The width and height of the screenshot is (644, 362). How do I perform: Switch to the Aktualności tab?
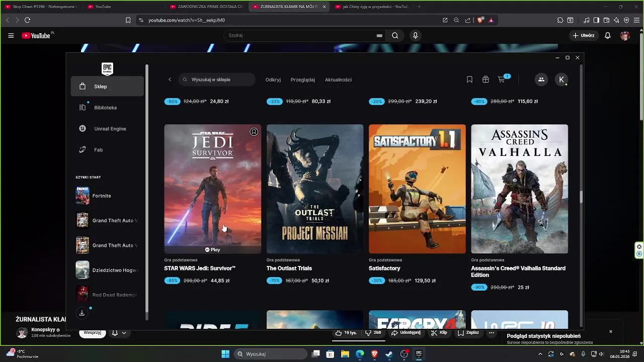point(338,79)
